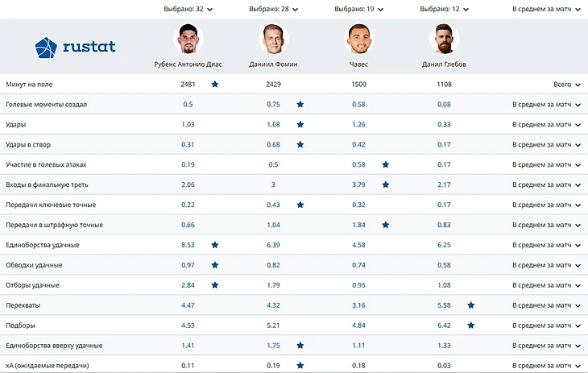
Task: Click the star beside 6.42 rebounds value
Action: pyautogui.click(x=470, y=325)
